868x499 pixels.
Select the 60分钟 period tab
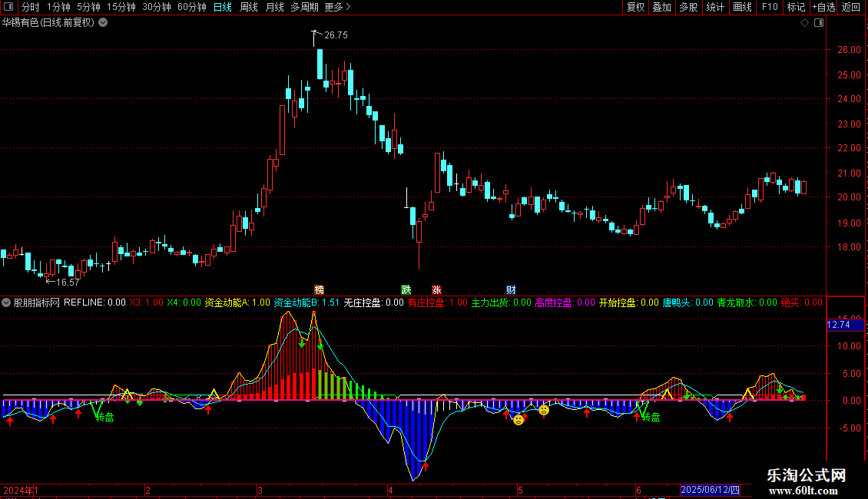tap(191, 7)
